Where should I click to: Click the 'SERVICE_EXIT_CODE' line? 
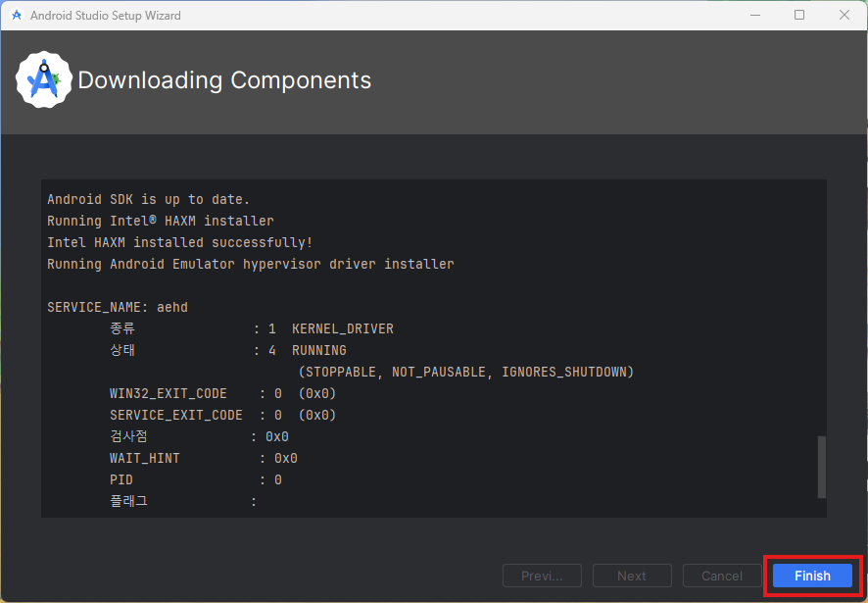tap(222, 415)
